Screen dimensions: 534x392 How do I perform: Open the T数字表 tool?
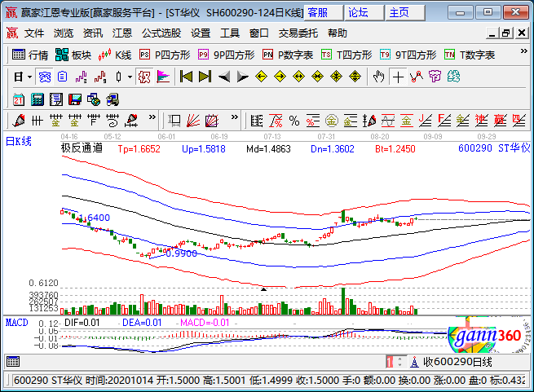click(470, 55)
